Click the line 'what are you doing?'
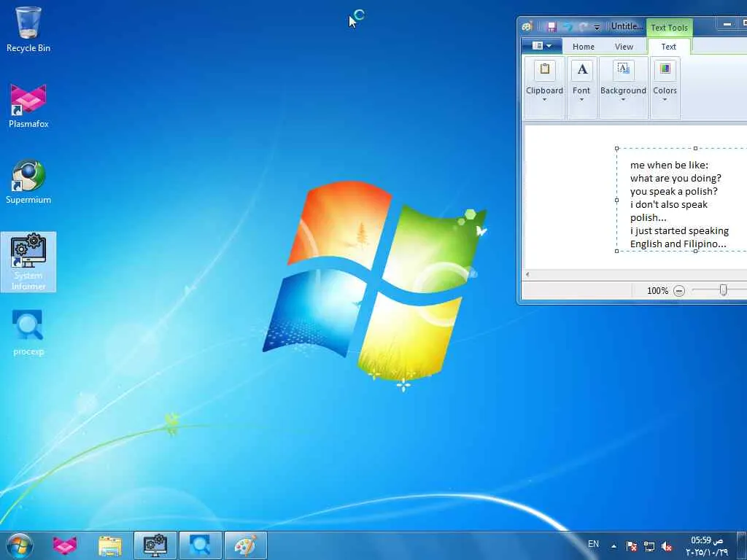 (676, 178)
